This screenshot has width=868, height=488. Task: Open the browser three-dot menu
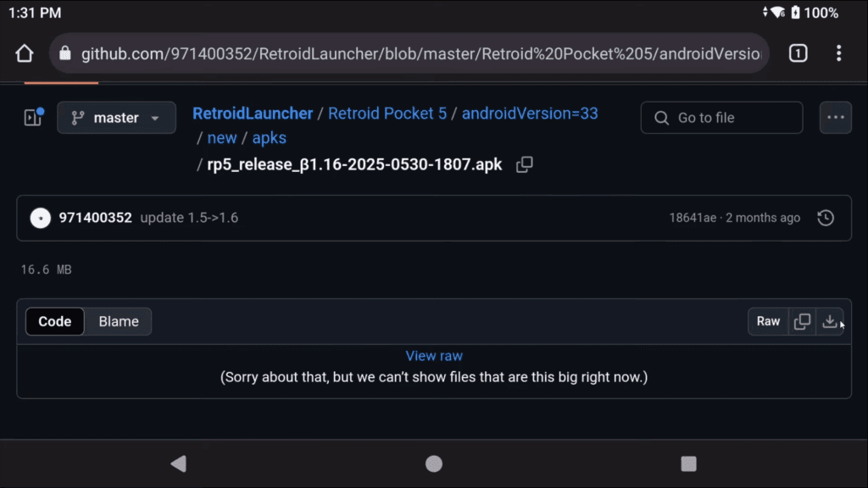coord(838,53)
